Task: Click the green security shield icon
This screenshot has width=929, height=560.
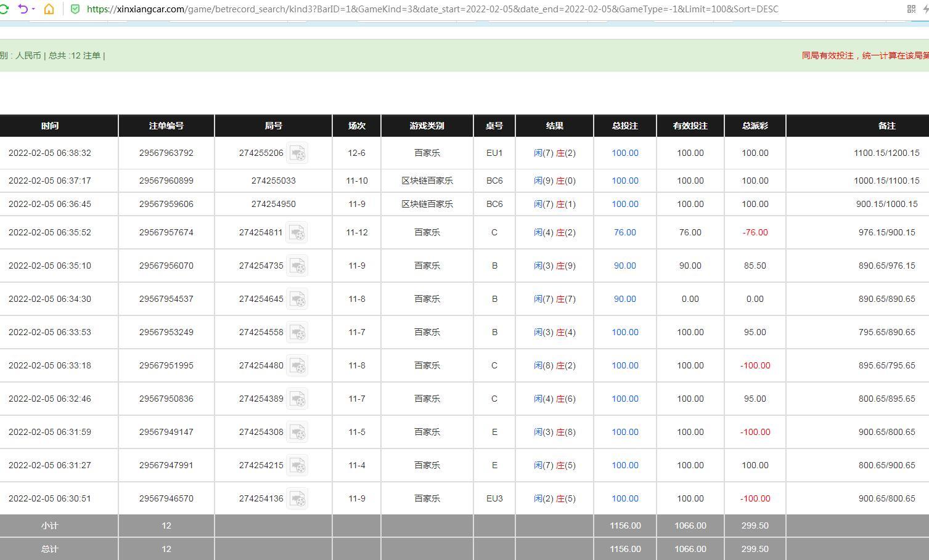Action: click(75, 9)
